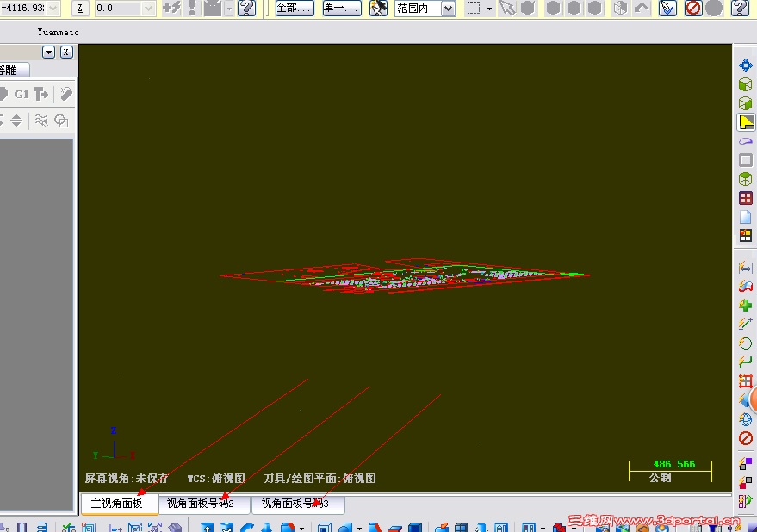Expand the X coordinate value dropdown
The height and width of the screenshot is (532, 757).
(53, 9)
